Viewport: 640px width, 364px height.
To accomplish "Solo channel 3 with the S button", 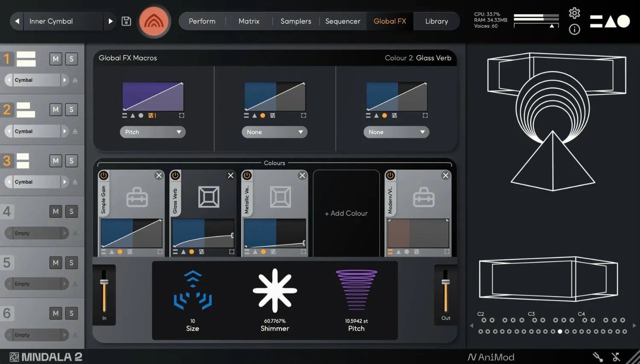I will coord(71,161).
